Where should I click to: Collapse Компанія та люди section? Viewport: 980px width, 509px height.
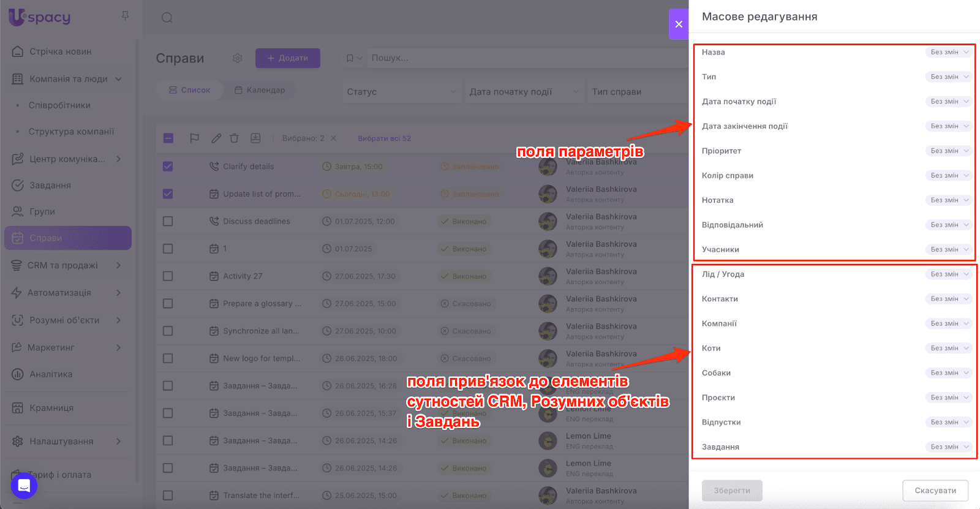tap(119, 79)
